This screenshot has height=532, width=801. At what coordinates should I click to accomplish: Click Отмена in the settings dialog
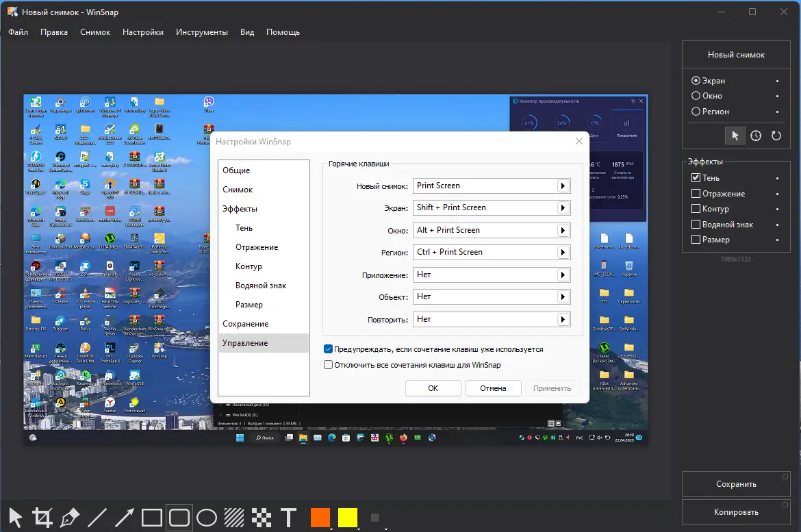click(493, 388)
